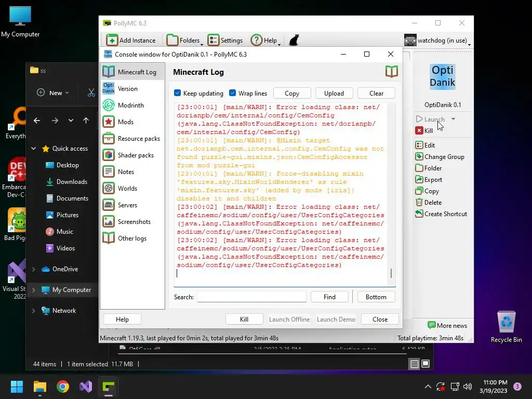Select Desktop in File Explorer sidebar
The width and height of the screenshot is (532, 399).
(x=62, y=165)
